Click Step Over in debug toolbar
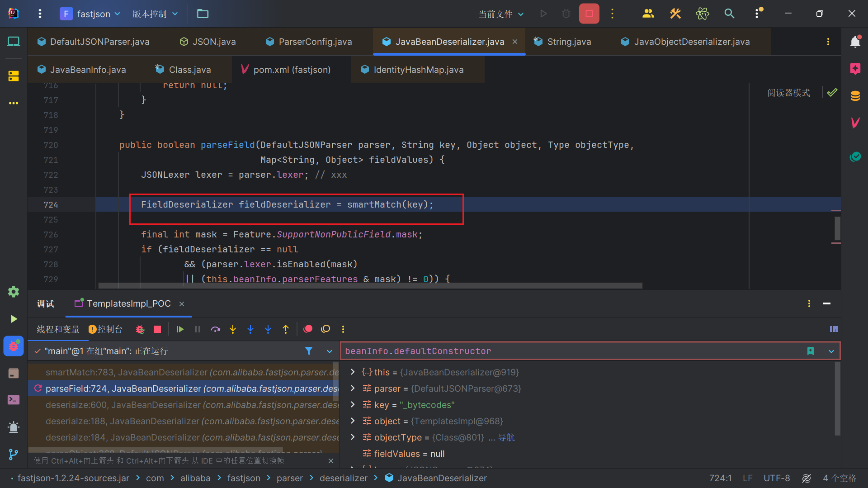 (215, 329)
